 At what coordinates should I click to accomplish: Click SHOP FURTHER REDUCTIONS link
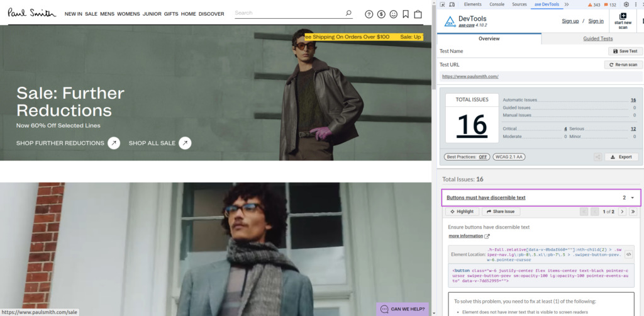[60, 143]
